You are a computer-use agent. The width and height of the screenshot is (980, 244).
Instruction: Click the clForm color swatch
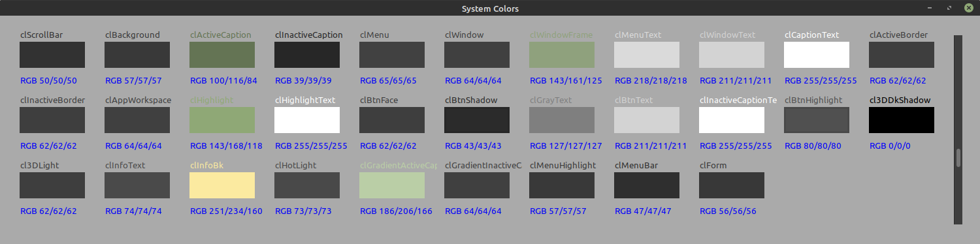pyautogui.click(x=732, y=185)
